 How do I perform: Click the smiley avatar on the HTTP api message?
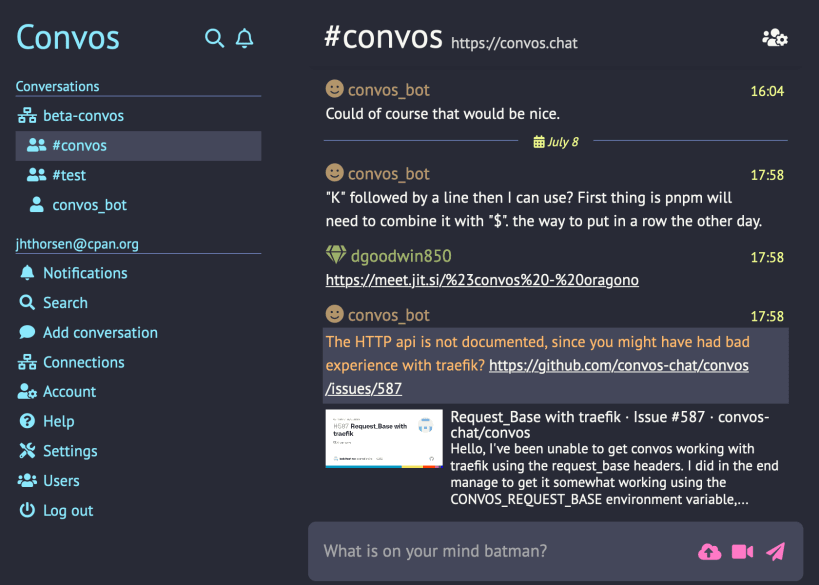click(334, 314)
